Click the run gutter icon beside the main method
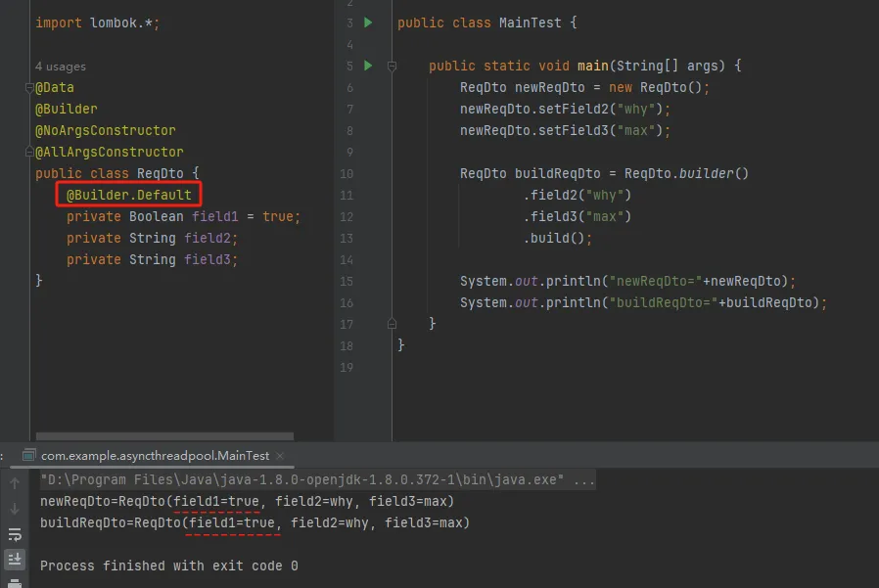This screenshot has width=879, height=588. (x=368, y=66)
